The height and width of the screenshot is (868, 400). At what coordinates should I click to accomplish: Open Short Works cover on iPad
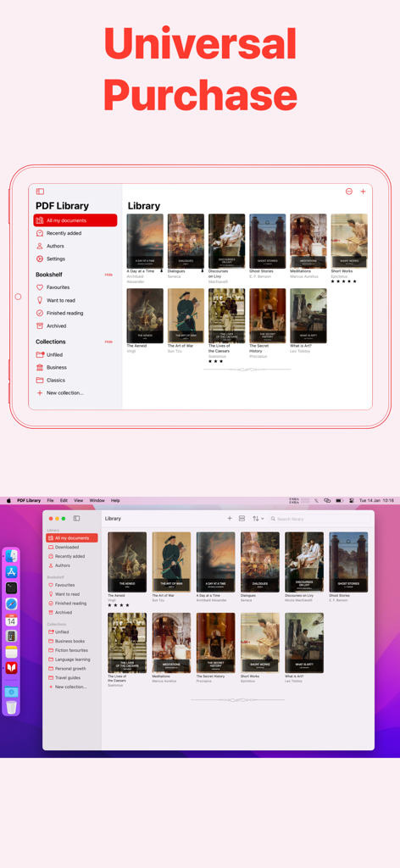click(349, 242)
